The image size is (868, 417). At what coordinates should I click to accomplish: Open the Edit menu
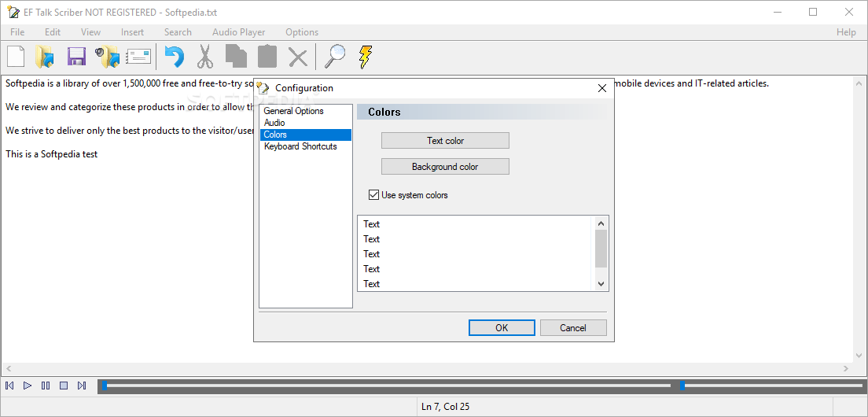point(53,32)
